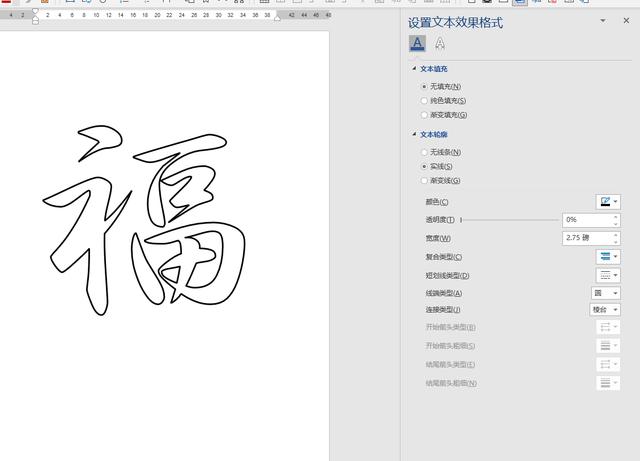
Task: Open the Text Fill & Outline tab icon
Action: [x=417, y=43]
